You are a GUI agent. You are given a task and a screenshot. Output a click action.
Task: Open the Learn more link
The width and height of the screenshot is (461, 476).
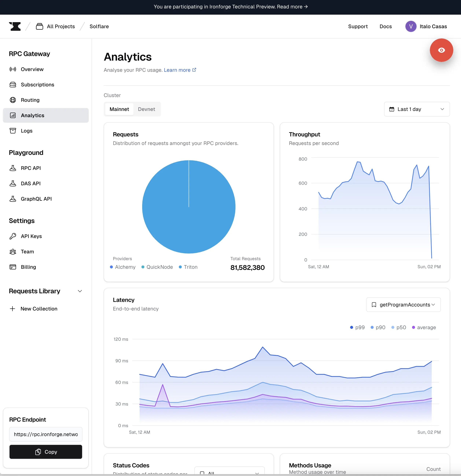click(177, 70)
